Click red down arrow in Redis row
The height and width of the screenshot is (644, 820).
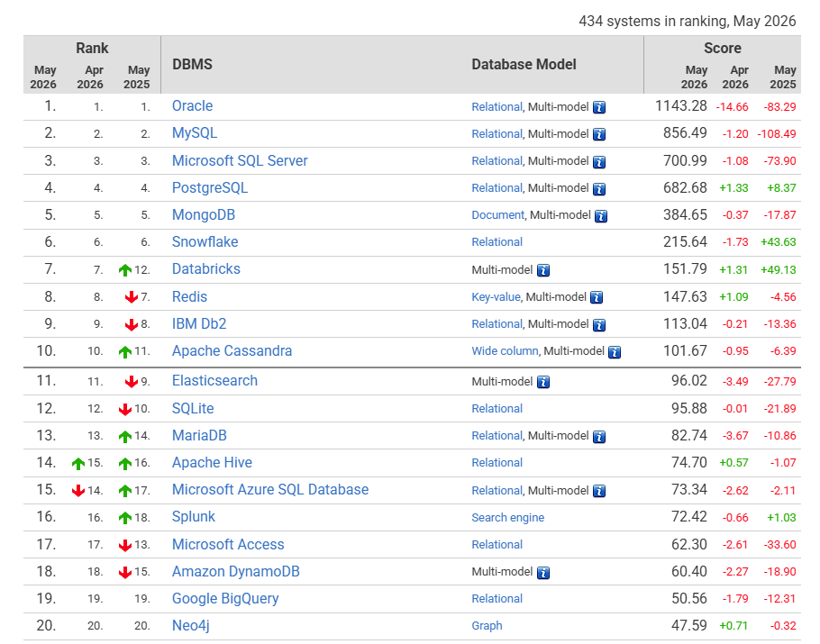[132, 297]
